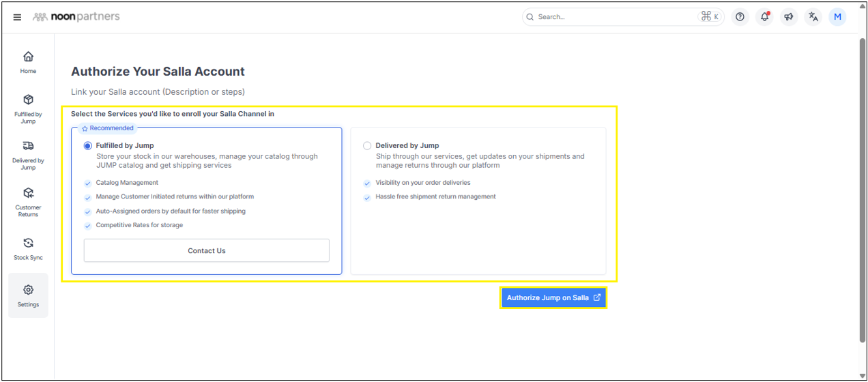Open the profile avatar M

pyautogui.click(x=837, y=17)
